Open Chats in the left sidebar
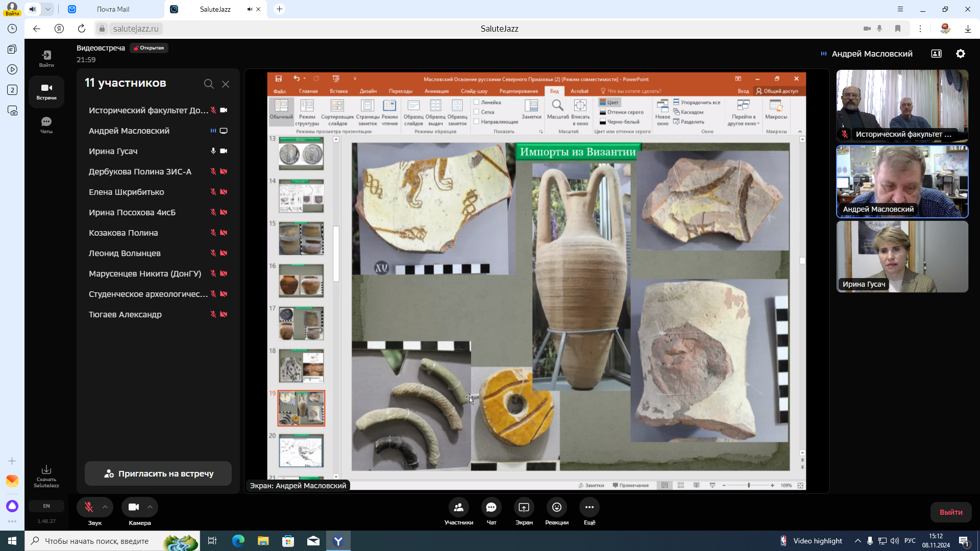 coord(46,124)
